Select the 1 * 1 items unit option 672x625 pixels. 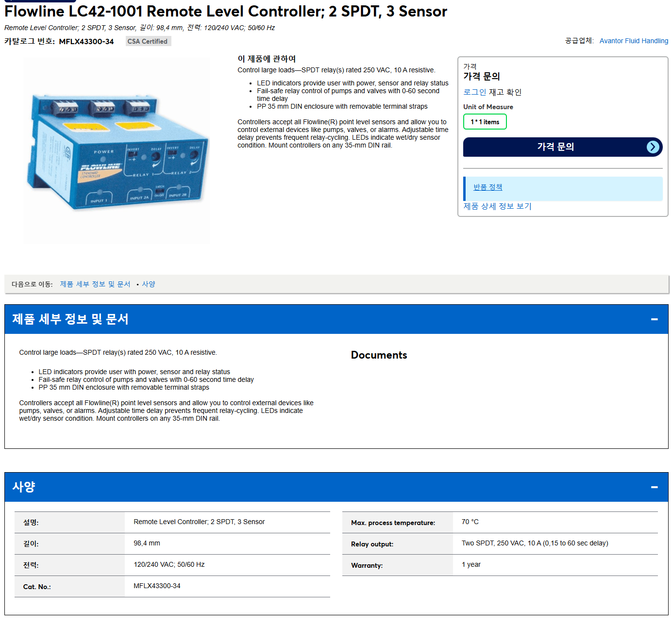pyautogui.click(x=485, y=122)
